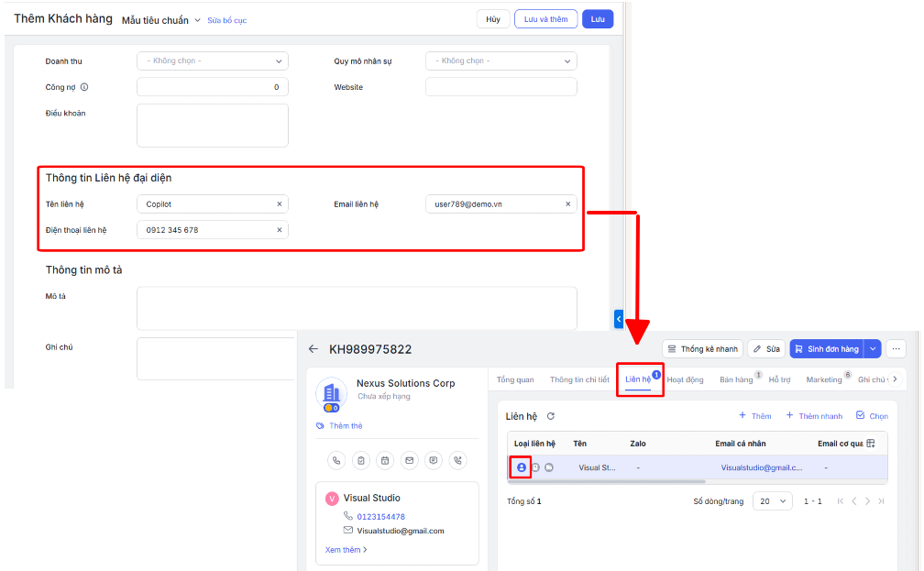Clear the Tên liên hệ field with its X

pos(280,203)
